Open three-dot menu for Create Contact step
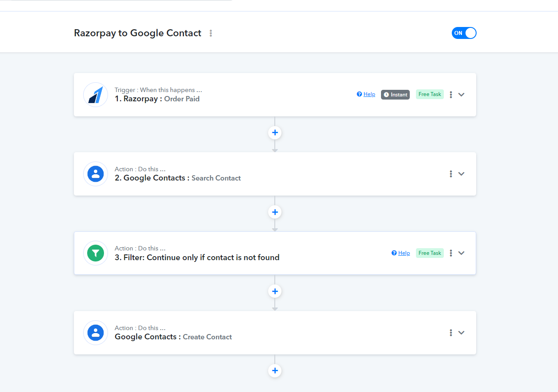The height and width of the screenshot is (392, 558). click(450, 333)
